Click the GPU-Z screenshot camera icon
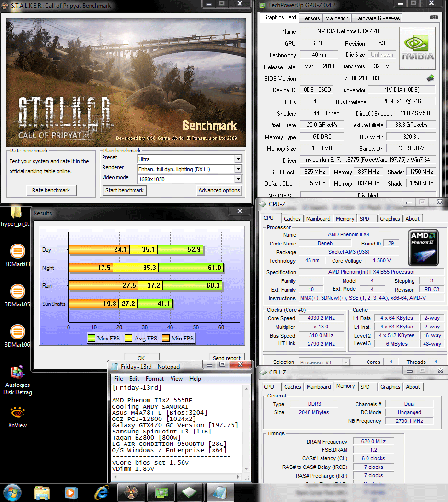 (x=434, y=17)
